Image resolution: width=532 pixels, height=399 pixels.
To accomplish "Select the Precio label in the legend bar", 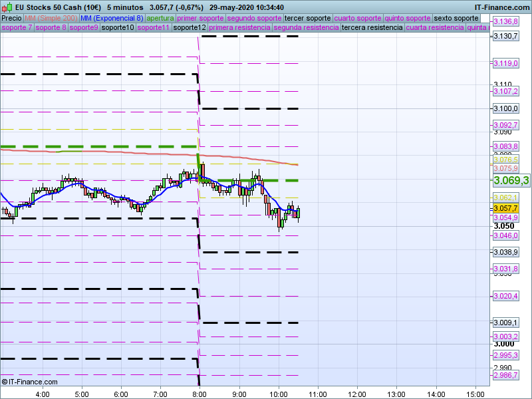I will point(11,18).
